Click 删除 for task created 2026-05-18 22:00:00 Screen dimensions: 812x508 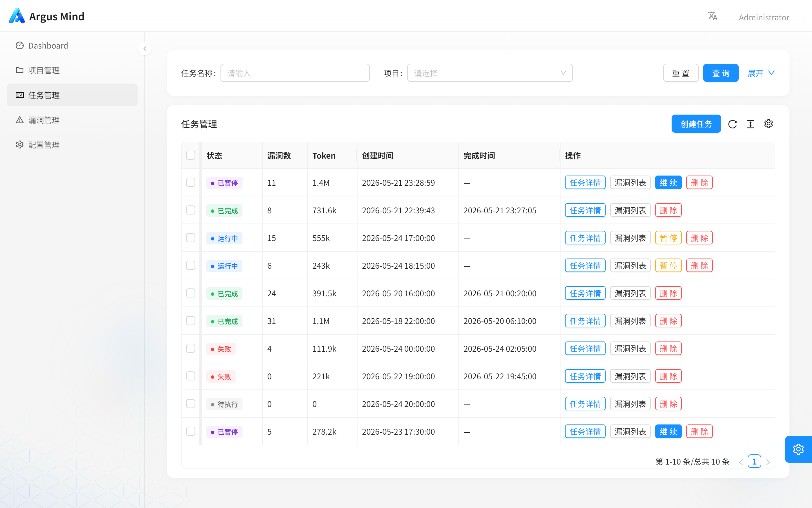click(x=668, y=321)
